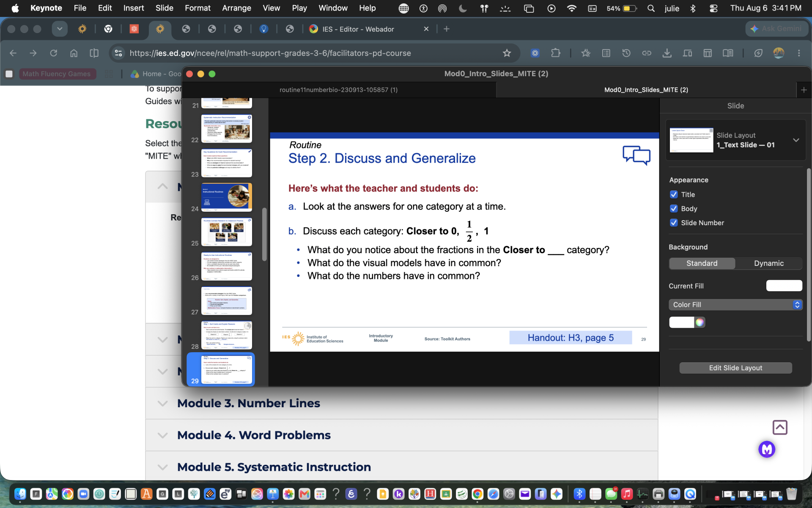The width and height of the screenshot is (812, 508).
Task: Toggle the Title checkbox
Action: click(674, 194)
